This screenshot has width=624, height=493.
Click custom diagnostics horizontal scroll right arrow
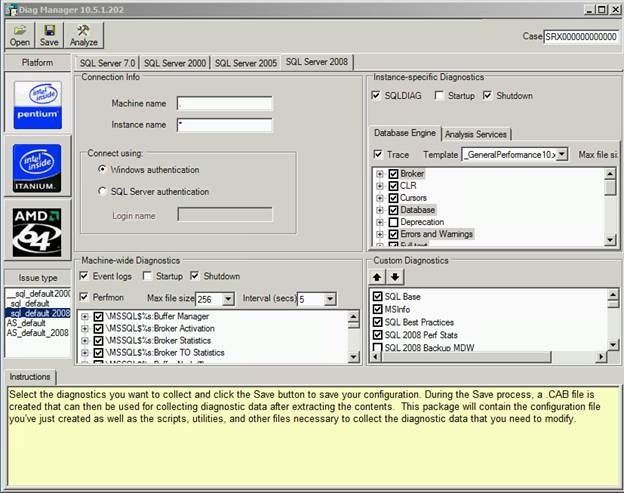[x=601, y=357]
